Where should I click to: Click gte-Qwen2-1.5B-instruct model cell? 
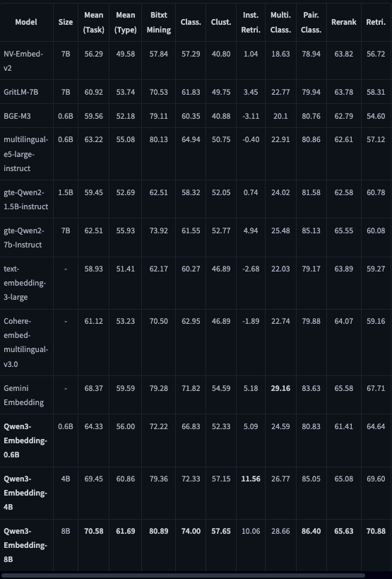click(x=26, y=199)
